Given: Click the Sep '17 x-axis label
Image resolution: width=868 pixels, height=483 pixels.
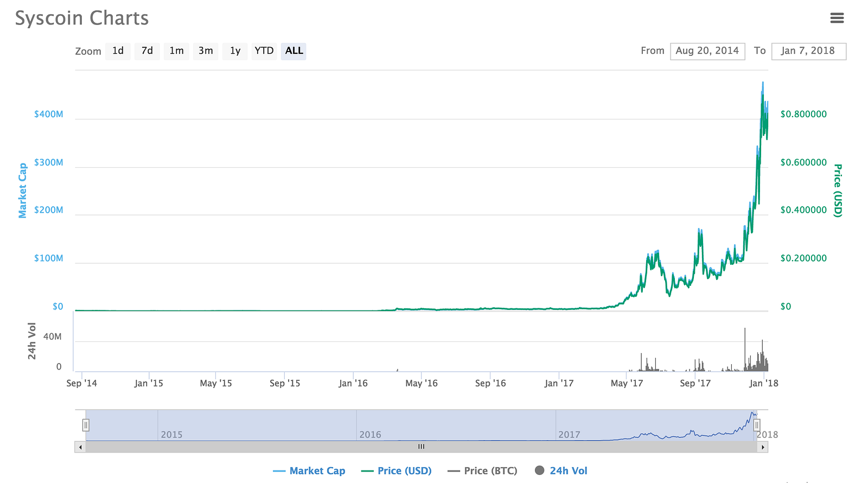Looking at the screenshot, I should [x=695, y=383].
